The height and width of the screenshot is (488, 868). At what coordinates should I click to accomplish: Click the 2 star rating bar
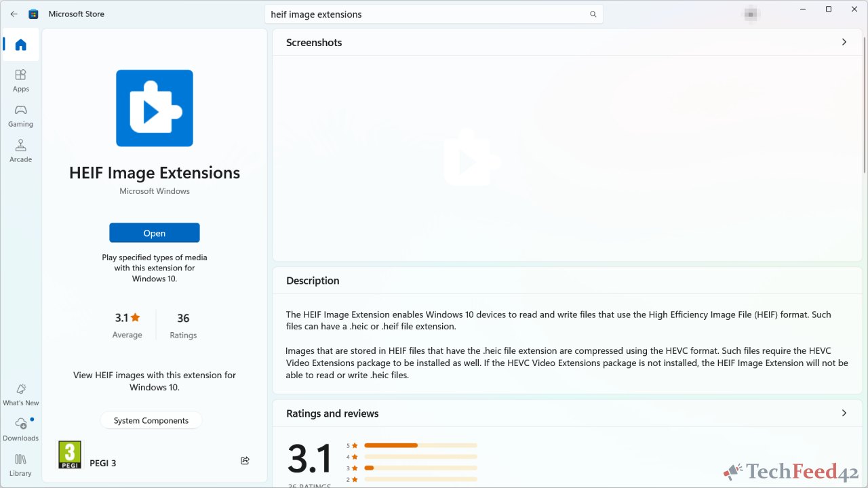point(420,479)
